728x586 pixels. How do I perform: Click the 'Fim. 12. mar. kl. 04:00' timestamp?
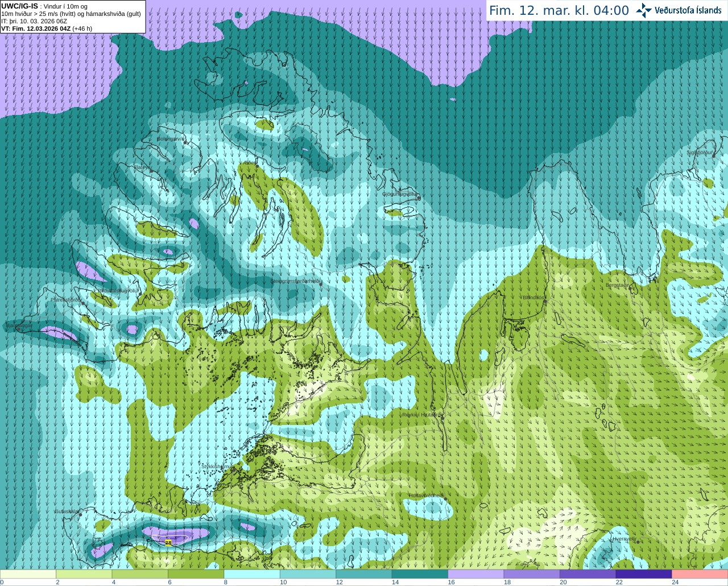coord(559,10)
